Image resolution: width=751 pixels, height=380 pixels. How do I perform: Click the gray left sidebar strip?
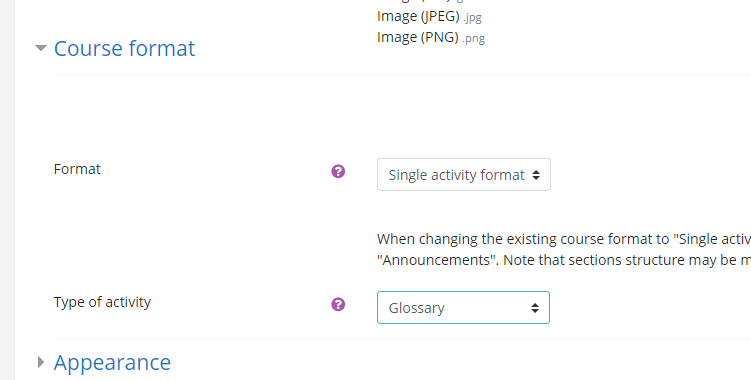pyautogui.click(x=7, y=190)
